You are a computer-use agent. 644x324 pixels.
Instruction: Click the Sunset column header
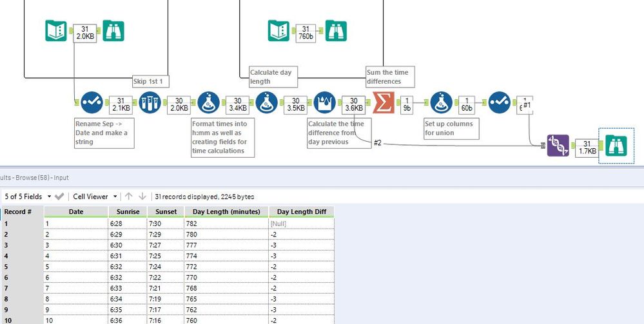click(x=166, y=212)
